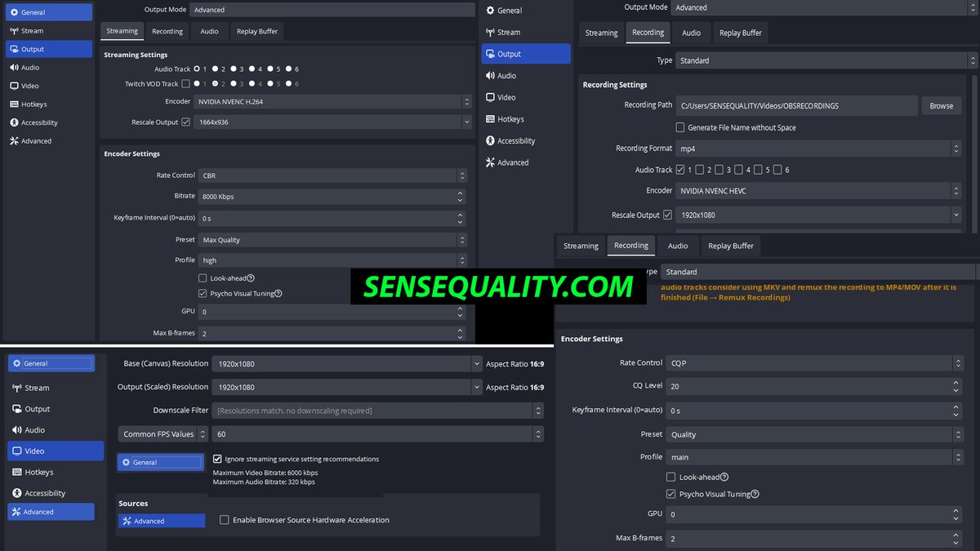The image size is (980, 551).
Task: Select streaming Audio Track 2 radio button
Action: pos(215,69)
